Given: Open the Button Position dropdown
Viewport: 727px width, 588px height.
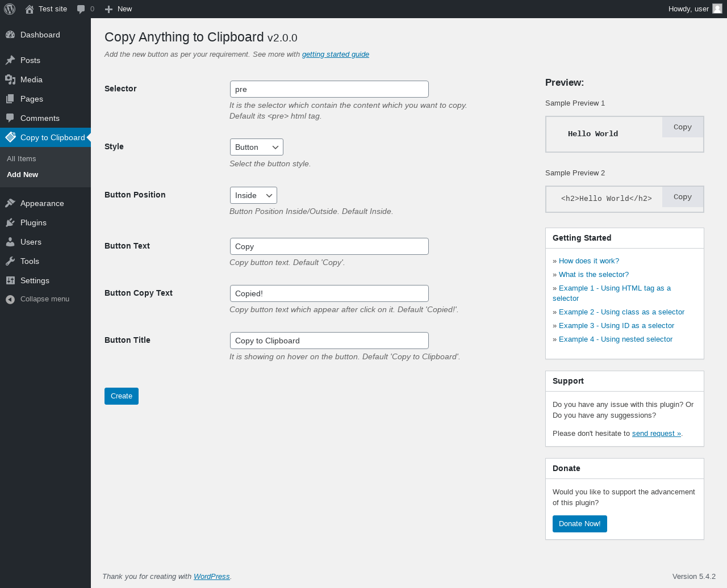Looking at the screenshot, I should tap(253, 195).
